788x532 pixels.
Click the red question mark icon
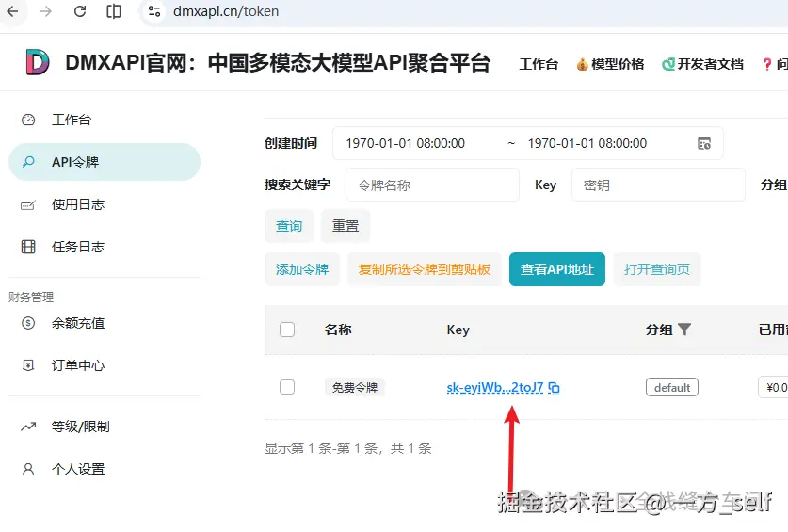[x=767, y=64]
